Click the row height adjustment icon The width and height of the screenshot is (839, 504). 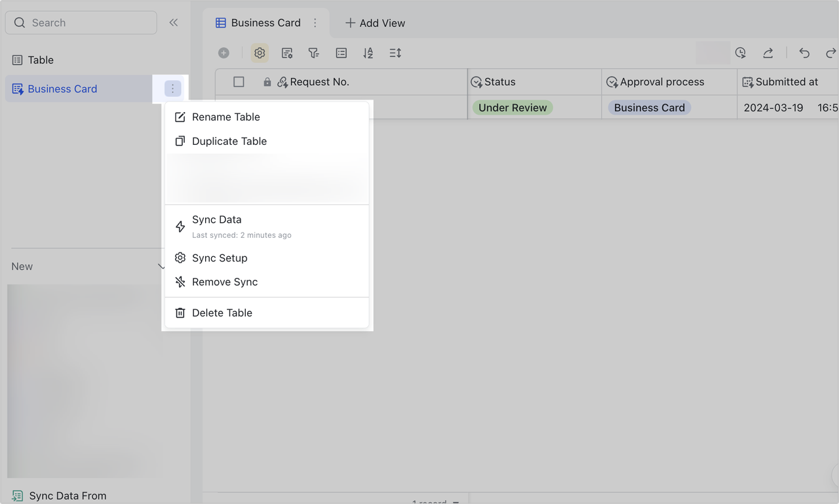point(395,52)
